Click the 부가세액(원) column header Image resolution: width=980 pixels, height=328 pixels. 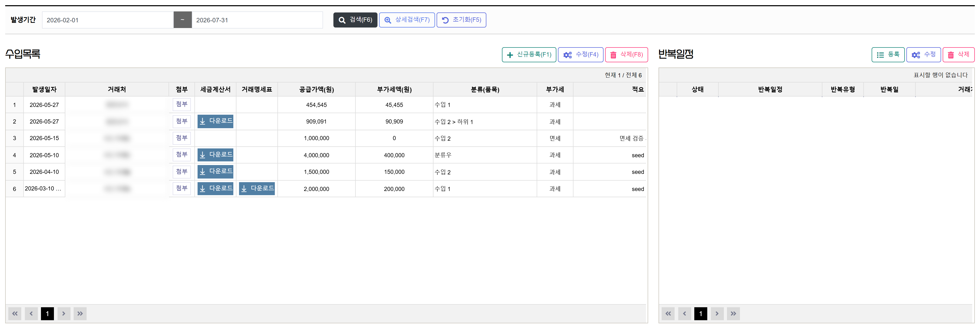point(394,90)
